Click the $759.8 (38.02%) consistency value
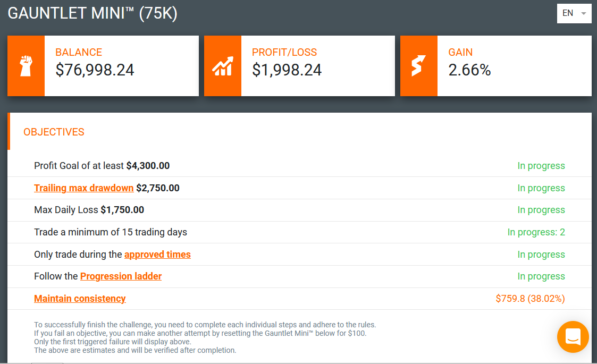This screenshot has height=364, width=597. pyautogui.click(x=530, y=299)
